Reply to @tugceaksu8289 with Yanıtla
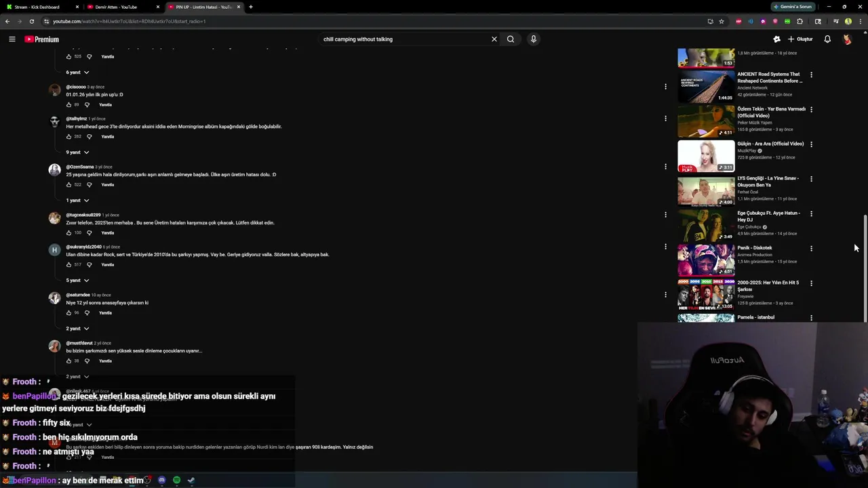Screen dimensions: 868x488 coord(107,233)
